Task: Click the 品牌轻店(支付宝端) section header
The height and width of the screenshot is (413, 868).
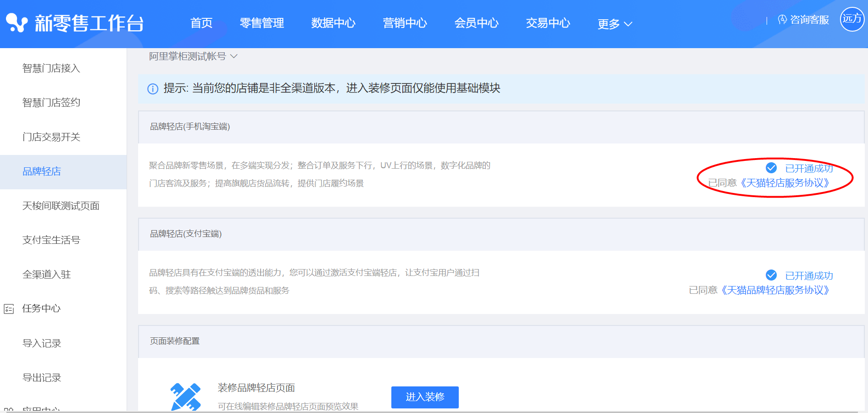Action: (x=501, y=234)
